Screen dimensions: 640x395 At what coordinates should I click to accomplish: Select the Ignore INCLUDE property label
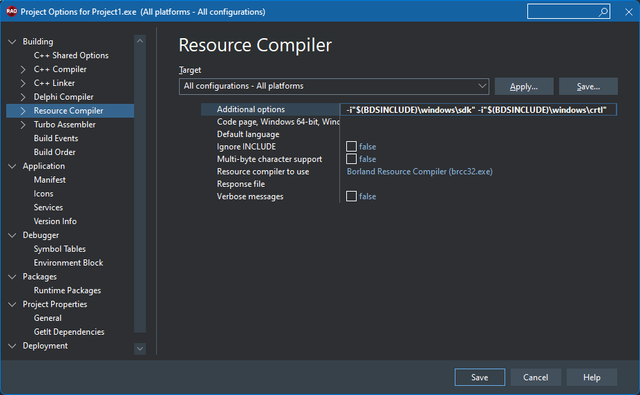(x=246, y=147)
